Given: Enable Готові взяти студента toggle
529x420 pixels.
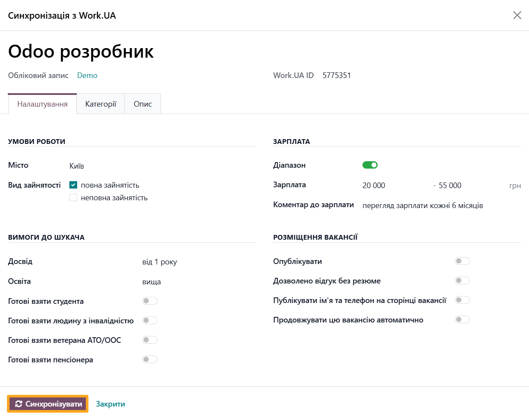Looking at the screenshot, I should pyautogui.click(x=150, y=301).
